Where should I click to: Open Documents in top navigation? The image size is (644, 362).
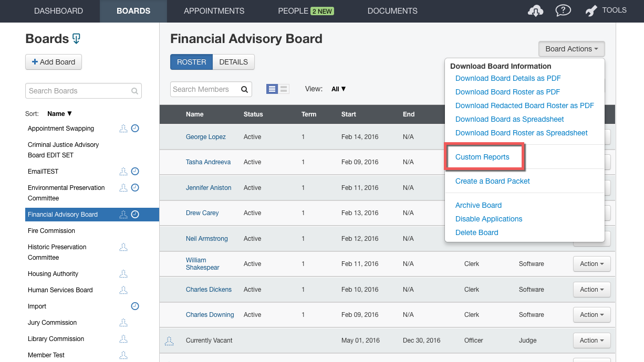(392, 11)
